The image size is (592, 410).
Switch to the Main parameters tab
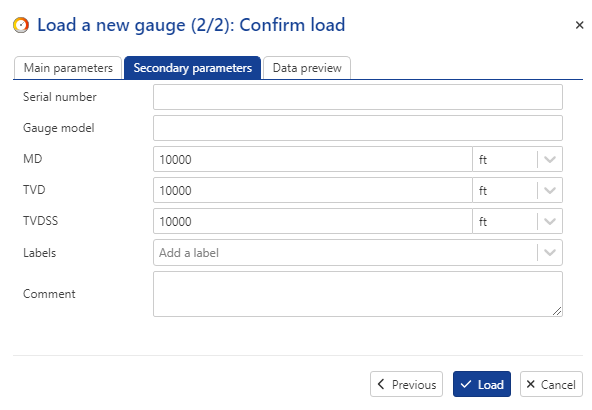point(68,68)
